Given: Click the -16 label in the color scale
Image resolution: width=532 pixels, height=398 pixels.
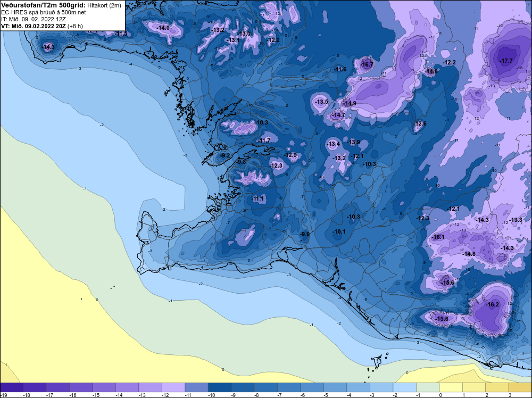Looking at the screenshot, I should (72, 395).
